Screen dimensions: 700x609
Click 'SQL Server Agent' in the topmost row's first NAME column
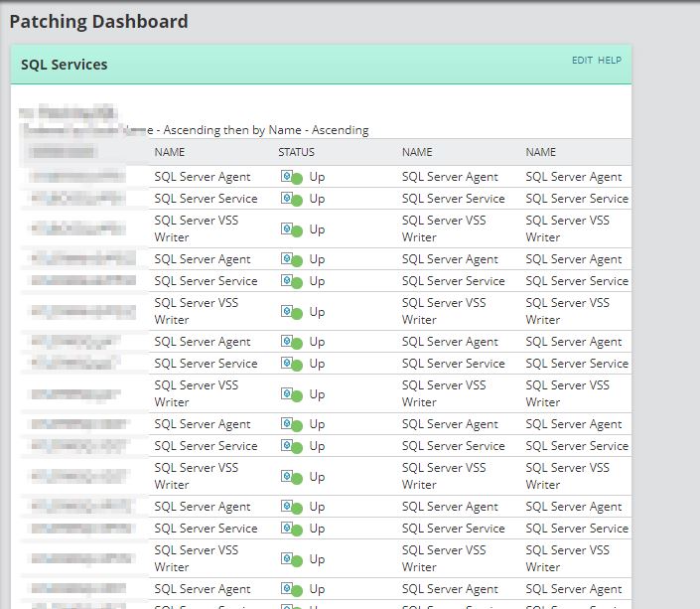point(203,177)
